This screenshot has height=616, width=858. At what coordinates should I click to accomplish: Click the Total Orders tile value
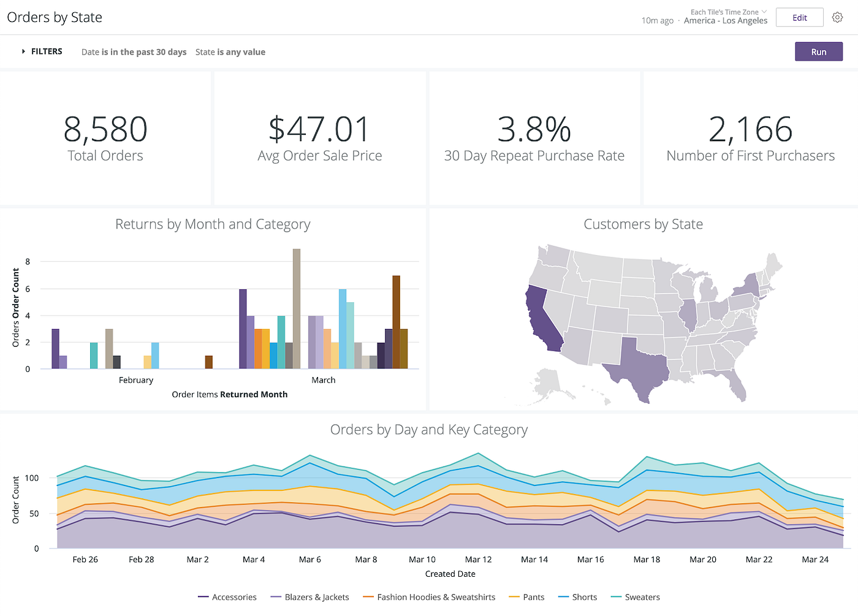click(105, 129)
